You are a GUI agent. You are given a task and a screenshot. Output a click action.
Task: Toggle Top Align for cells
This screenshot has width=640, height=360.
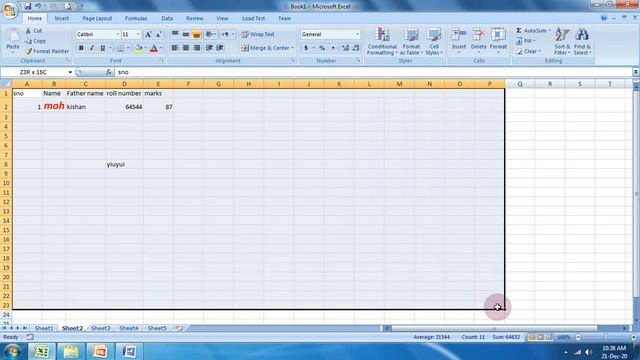click(175, 35)
